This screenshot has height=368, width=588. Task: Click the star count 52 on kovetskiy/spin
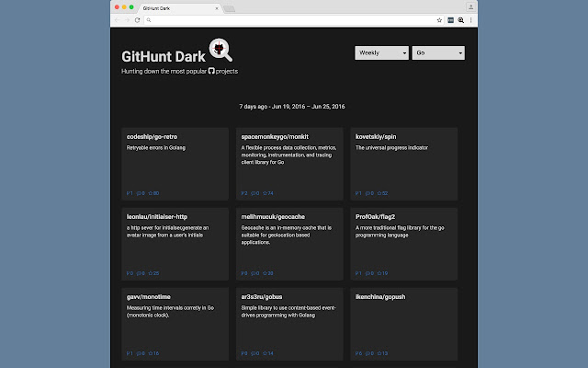click(382, 193)
